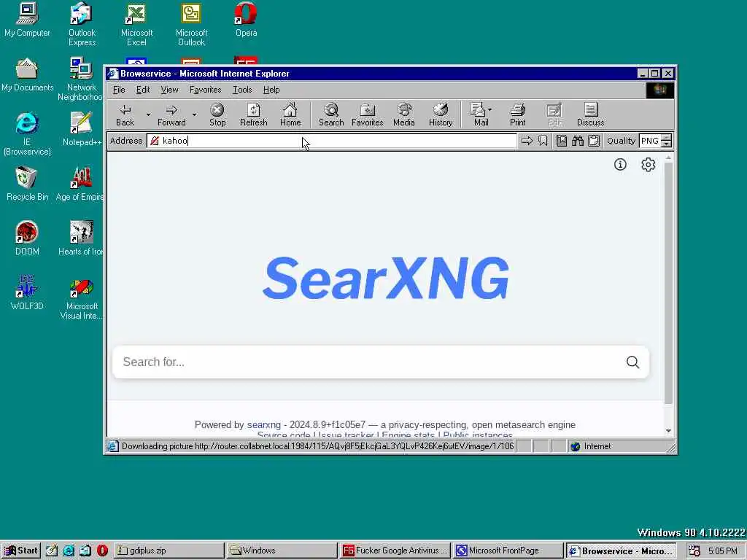Click the Internet zone indicator in the status bar

(x=591, y=446)
